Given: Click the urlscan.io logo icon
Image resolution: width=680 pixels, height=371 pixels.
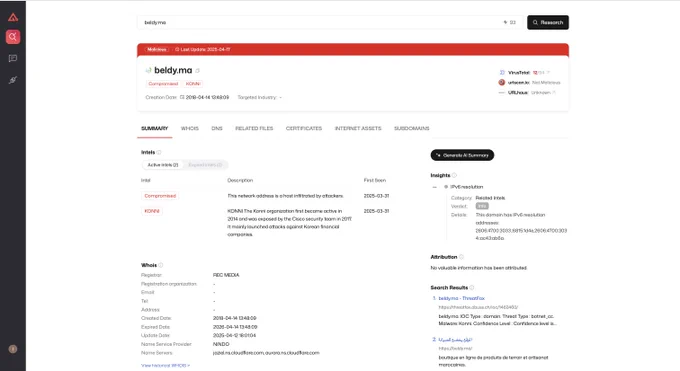Looking at the screenshot, I should pos(502,82).
